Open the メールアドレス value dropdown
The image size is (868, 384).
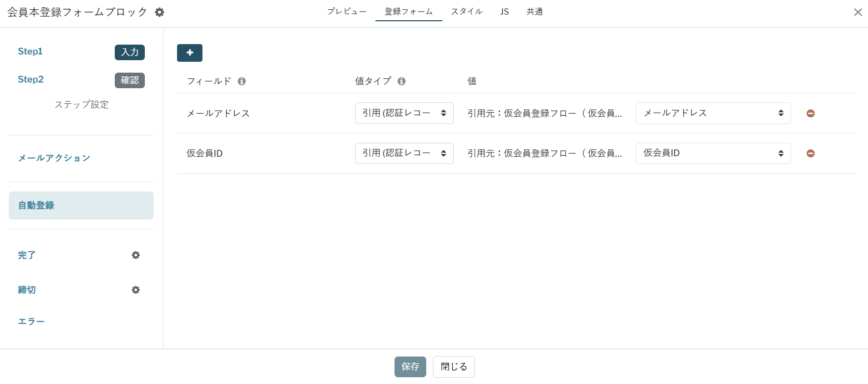pos(713,113)
